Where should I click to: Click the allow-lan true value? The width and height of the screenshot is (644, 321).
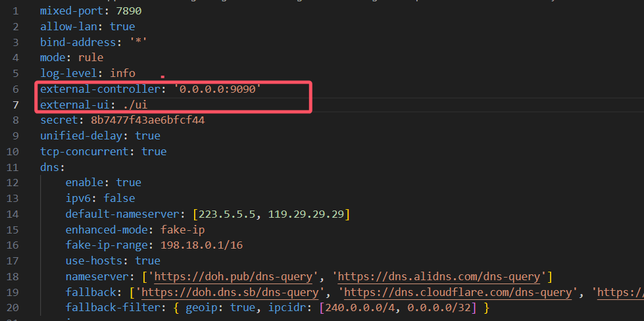tap(122, 27)
